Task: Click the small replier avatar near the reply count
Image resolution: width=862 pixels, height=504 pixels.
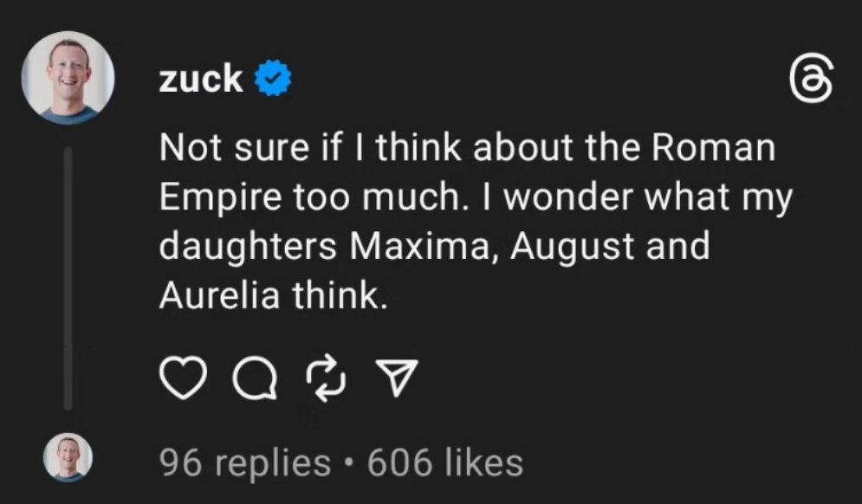Action: pyautogui.click(x=68, y=459)
